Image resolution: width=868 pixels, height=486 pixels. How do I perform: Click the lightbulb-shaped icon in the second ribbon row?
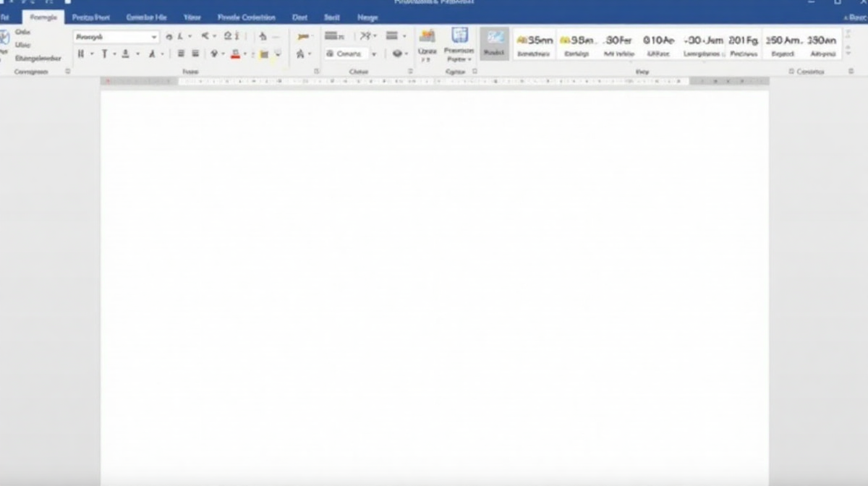click(x=214, y=54)
